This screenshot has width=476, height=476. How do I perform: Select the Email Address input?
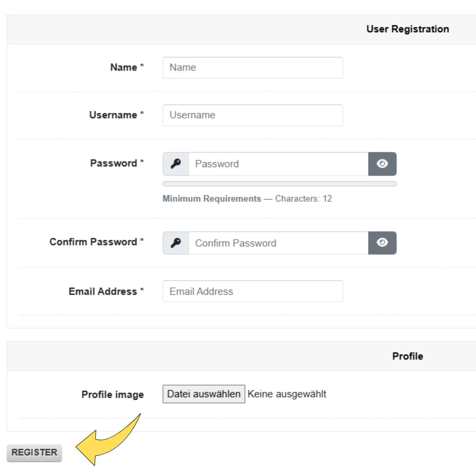253,291
